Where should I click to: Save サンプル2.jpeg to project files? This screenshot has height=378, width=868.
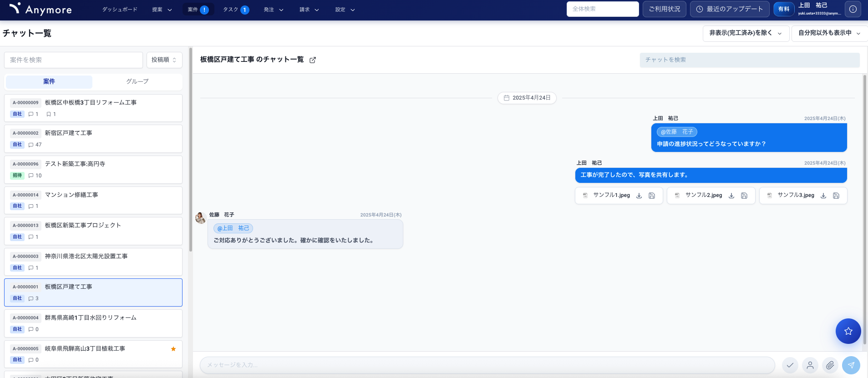click(744, 196)
